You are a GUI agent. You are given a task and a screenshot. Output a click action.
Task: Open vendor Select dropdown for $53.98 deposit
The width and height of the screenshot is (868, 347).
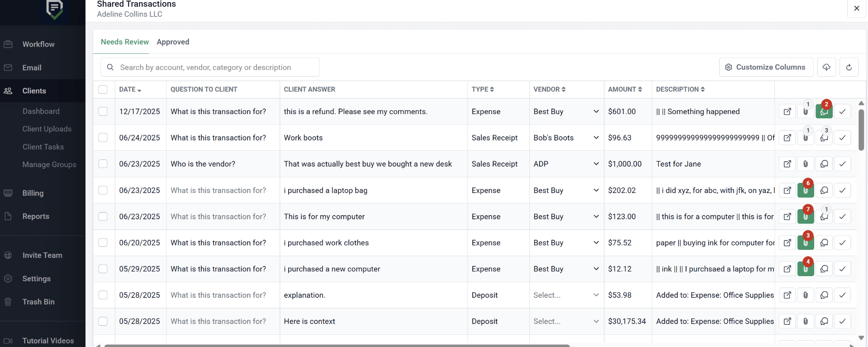566,295
